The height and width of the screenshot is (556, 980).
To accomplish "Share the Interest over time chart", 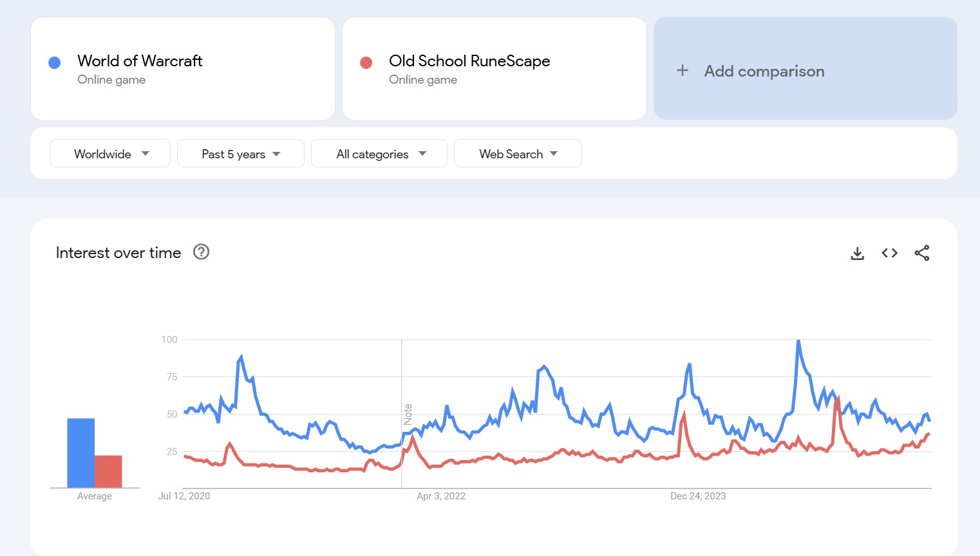I will pyautogui.click(x=921, y=253).
